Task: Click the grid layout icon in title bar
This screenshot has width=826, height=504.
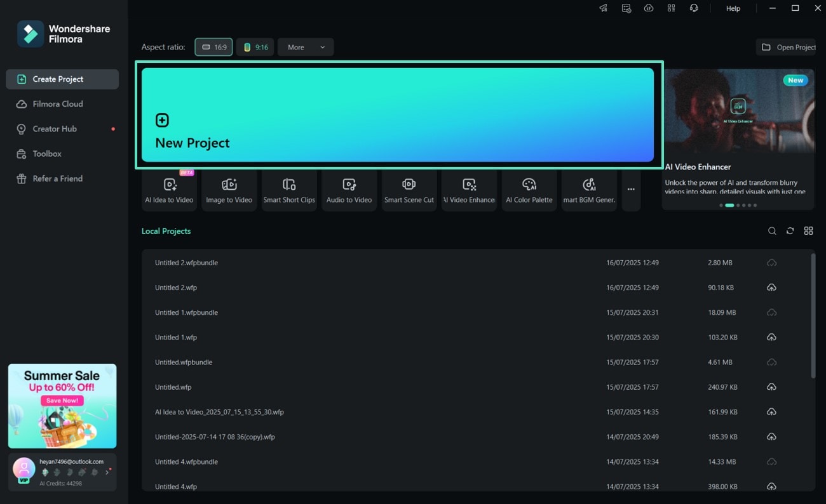Action: [x=671, y=8]
